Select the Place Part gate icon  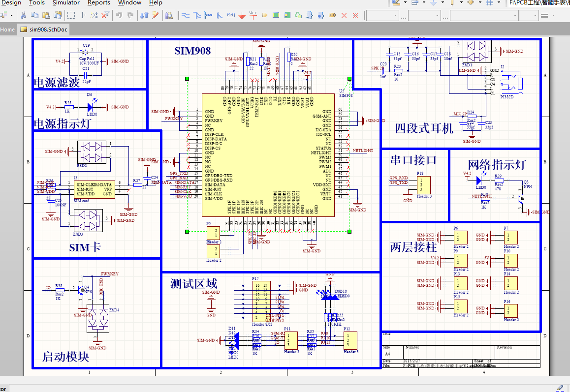(265, 15)
